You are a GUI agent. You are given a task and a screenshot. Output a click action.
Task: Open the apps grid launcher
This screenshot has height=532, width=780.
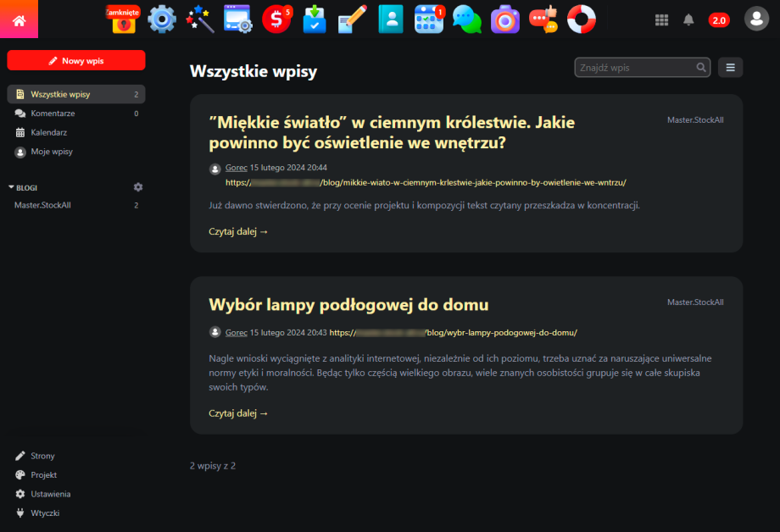tap(662, 19)
